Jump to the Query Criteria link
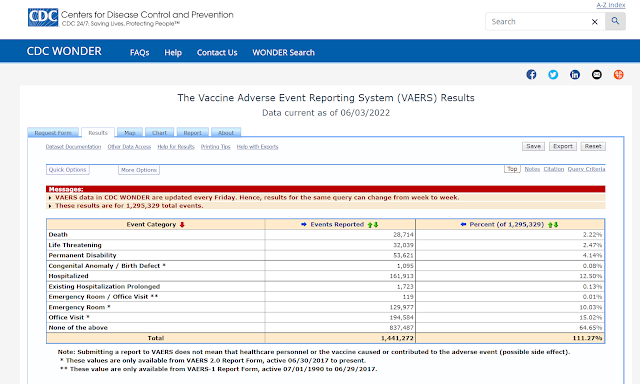 coord(587,169)
